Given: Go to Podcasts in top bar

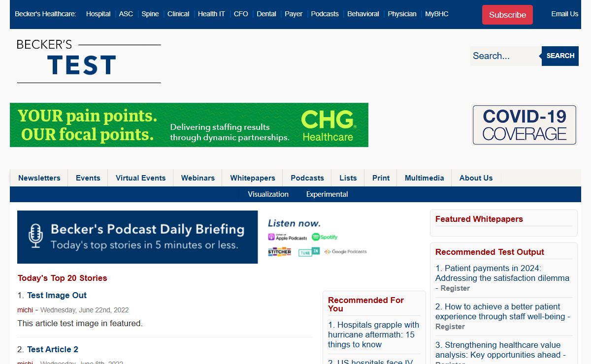Looking at the screenshot, I should [325, 14].
